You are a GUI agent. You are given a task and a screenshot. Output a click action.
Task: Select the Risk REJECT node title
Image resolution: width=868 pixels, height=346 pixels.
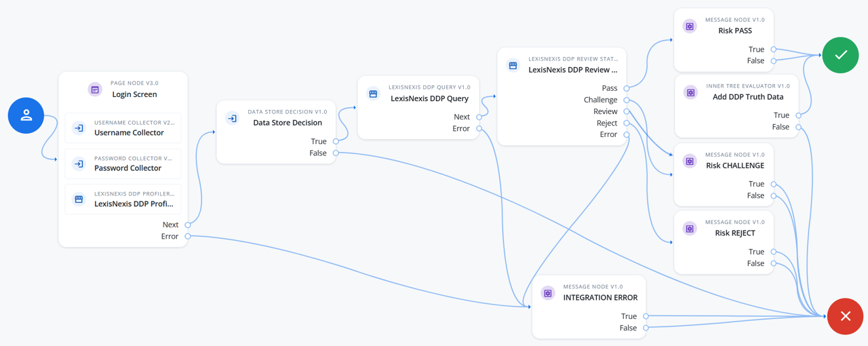(x=735, y=233)
